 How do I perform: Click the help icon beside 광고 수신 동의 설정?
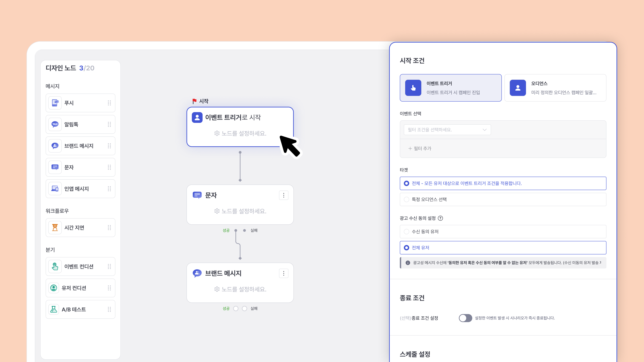pos(441,218)
